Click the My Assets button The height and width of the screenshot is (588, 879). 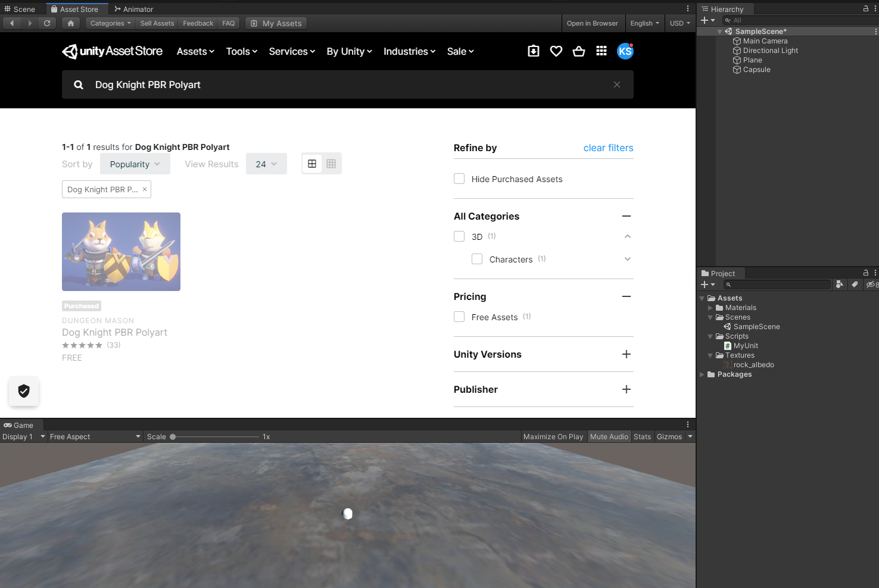click(276, 23)
